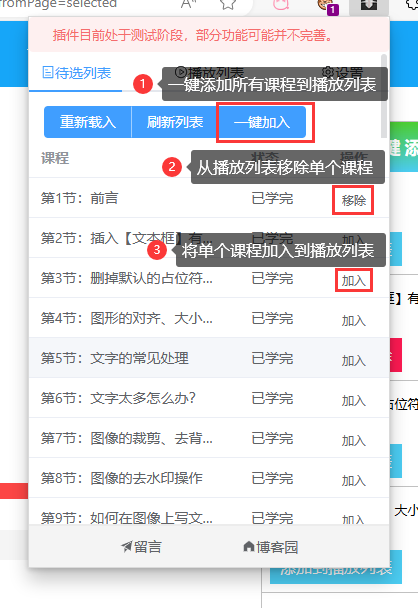Click the popup's vertical scrollbar
Screen dimensions: 418x608
(x=384, y=97)
